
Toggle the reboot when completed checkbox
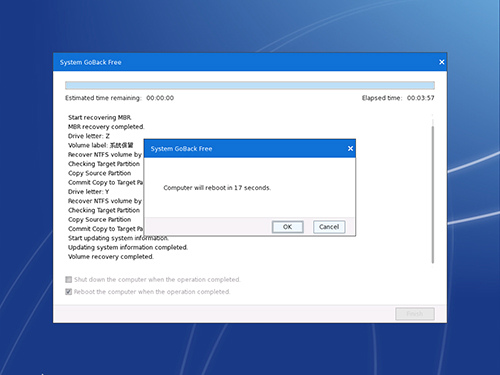[x=69, y=292]
